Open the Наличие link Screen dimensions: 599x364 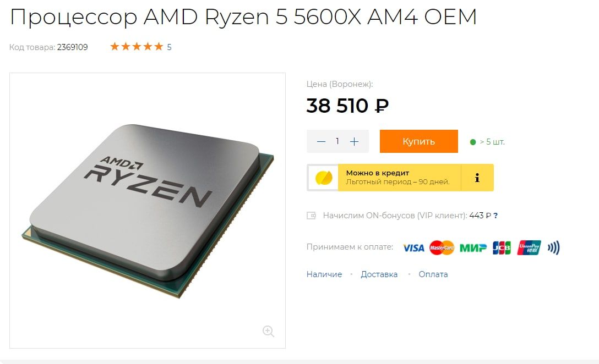pyautogui.click(x=324, y=274)
